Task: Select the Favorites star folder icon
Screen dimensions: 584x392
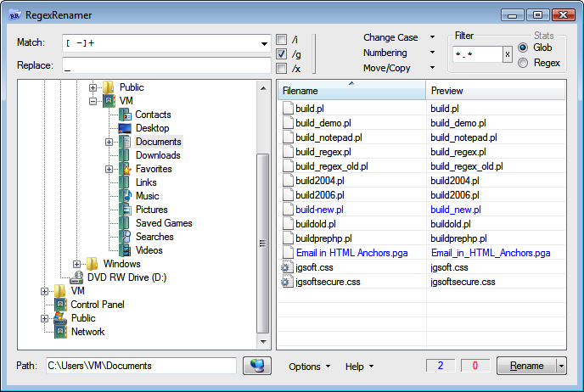Action: pos(125,169)
